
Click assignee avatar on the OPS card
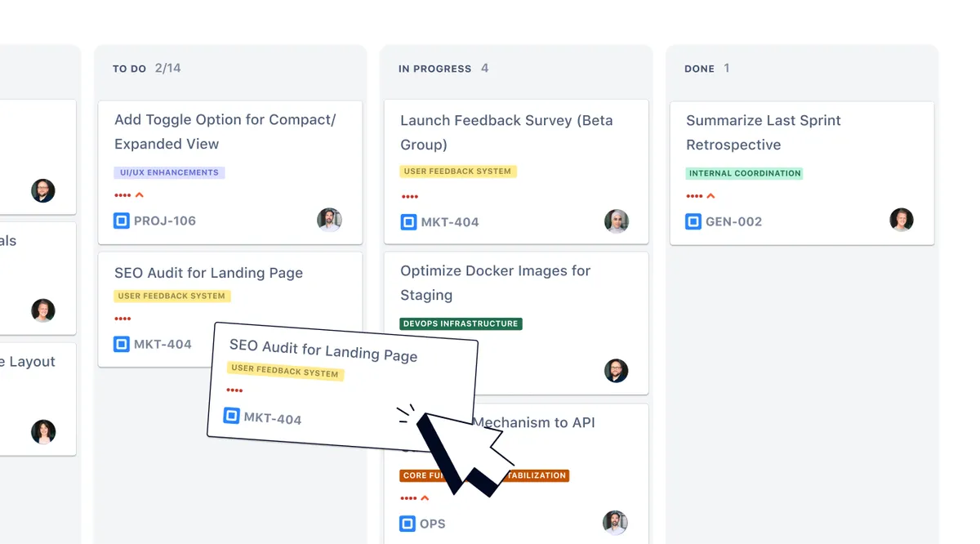click(615, 522)
